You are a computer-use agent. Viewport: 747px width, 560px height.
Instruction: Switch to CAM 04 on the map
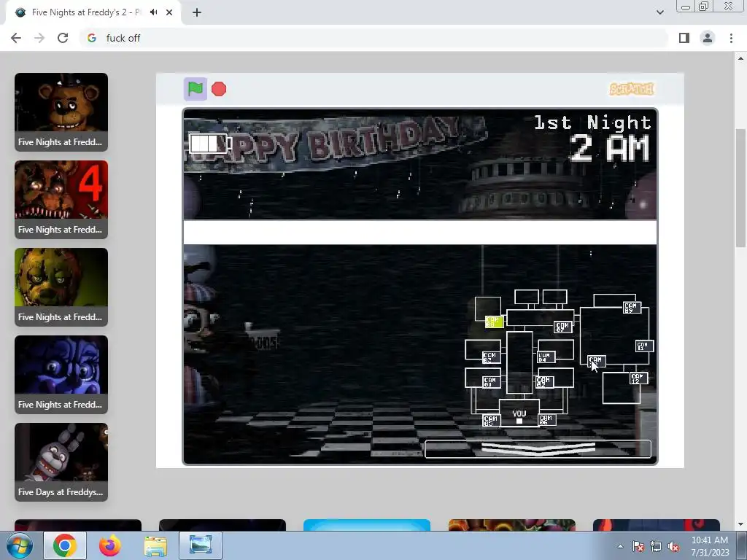[x=546, y=357]
